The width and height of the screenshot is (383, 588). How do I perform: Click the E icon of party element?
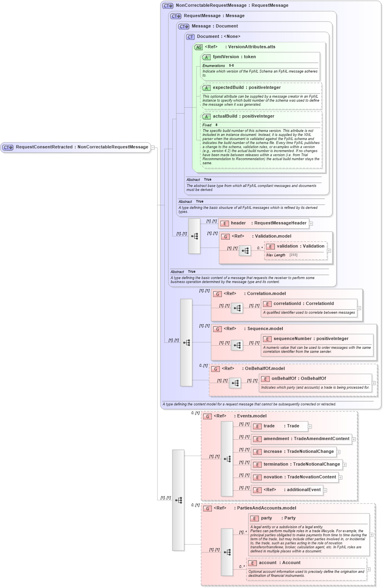pyautogui.click(x=255, y=519)
